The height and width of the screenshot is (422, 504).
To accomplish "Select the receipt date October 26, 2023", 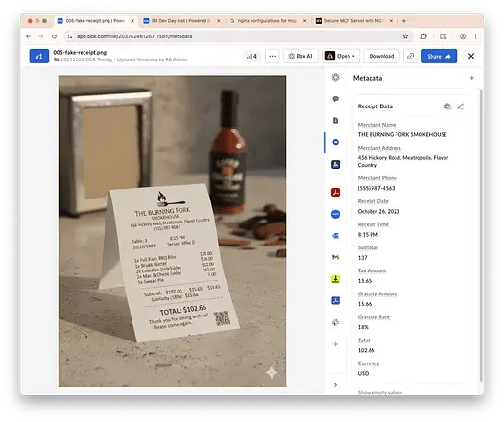I will click(378, 211).
